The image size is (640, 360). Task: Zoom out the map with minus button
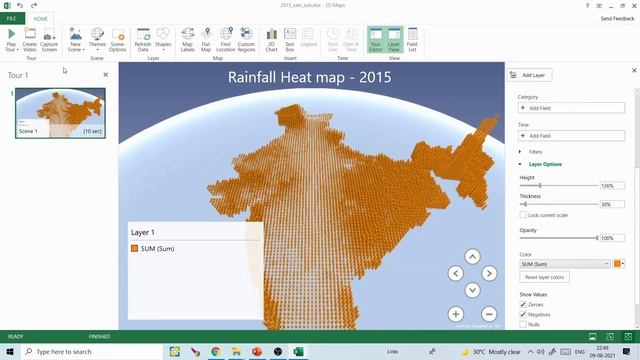[x=489, y=314]
